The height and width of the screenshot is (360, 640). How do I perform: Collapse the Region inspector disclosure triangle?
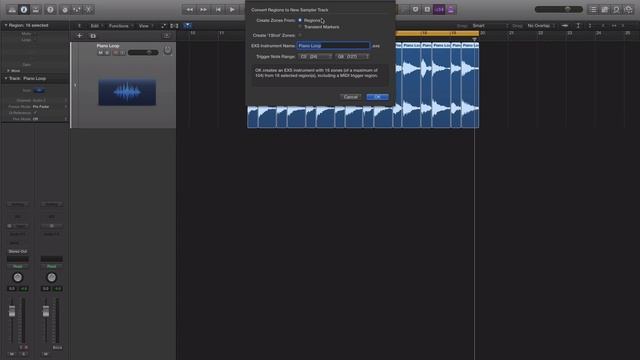[6, 25]
